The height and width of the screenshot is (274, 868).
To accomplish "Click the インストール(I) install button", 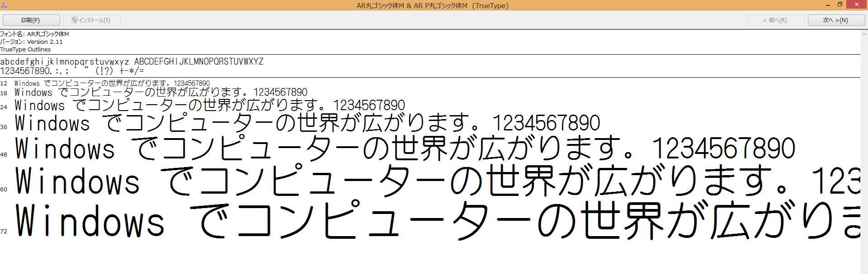I will pyautogui.click(x=92, y=20).
